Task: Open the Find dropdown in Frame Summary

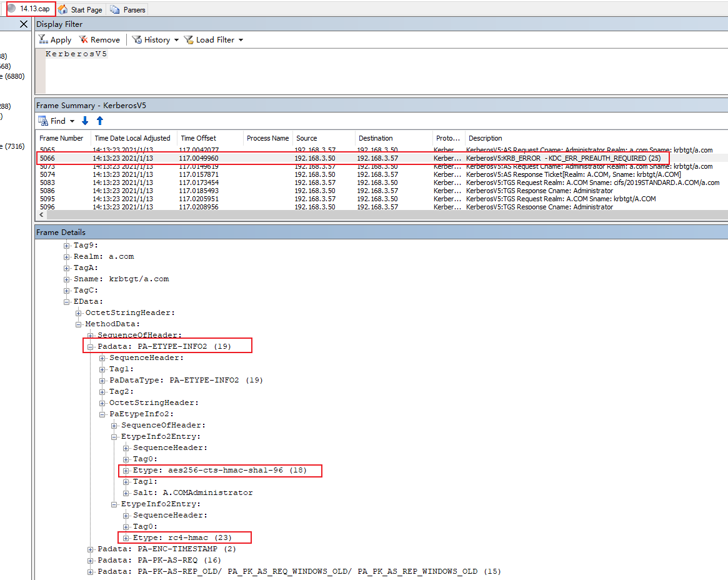Action: [56, 121]
